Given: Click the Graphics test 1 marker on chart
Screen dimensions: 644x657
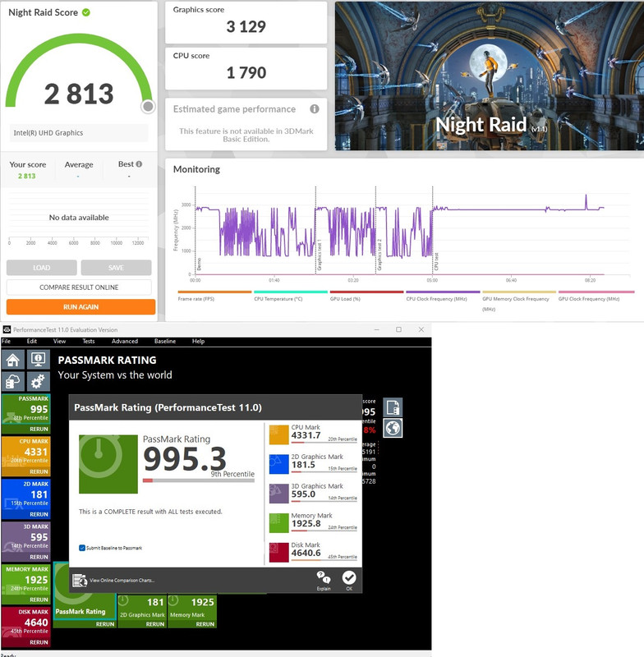Looking at the screenshot, I should [320, 255].
